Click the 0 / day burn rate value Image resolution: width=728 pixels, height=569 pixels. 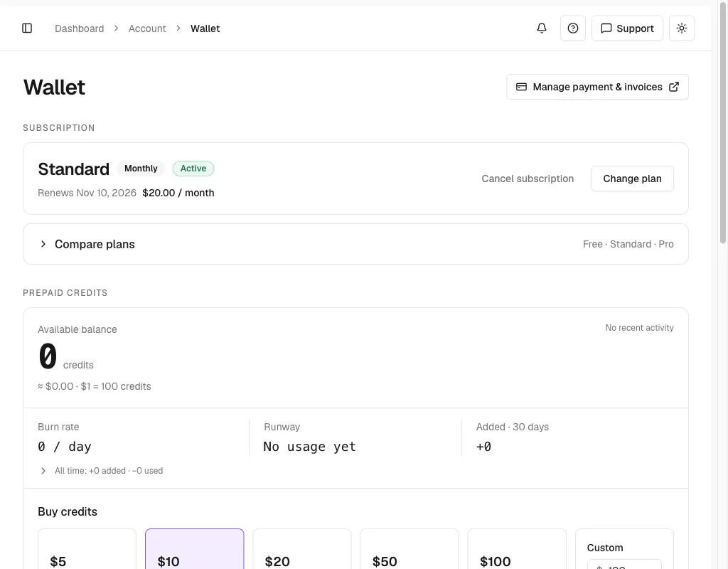(x=65, y=447)
